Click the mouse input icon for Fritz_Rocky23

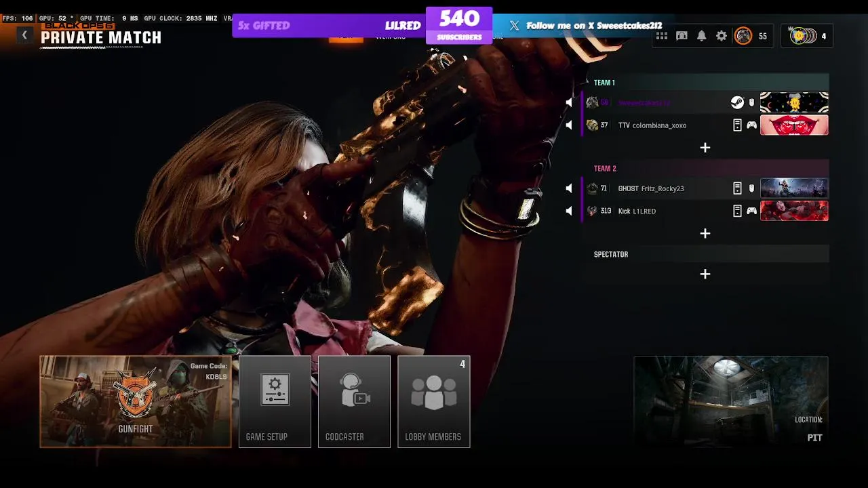click(751, 188)
